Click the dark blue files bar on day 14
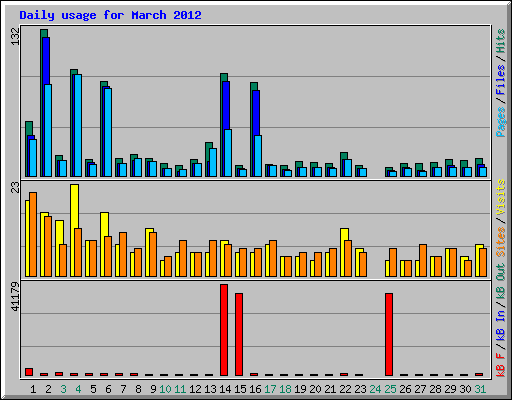The width and height of the screenshot is (512, 400). tap(226, 105)
